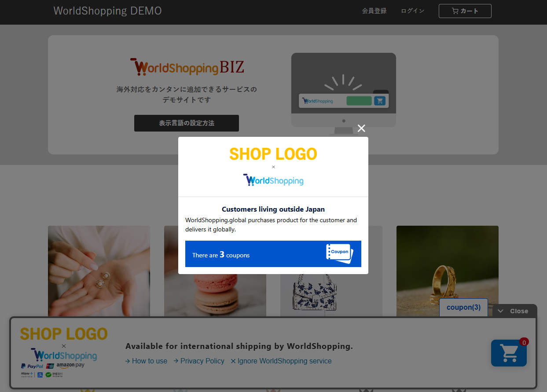Click the SHOP LOGO in the bottom bar
The height and width of the screenshot is (392, 547).
coord(64,334)
